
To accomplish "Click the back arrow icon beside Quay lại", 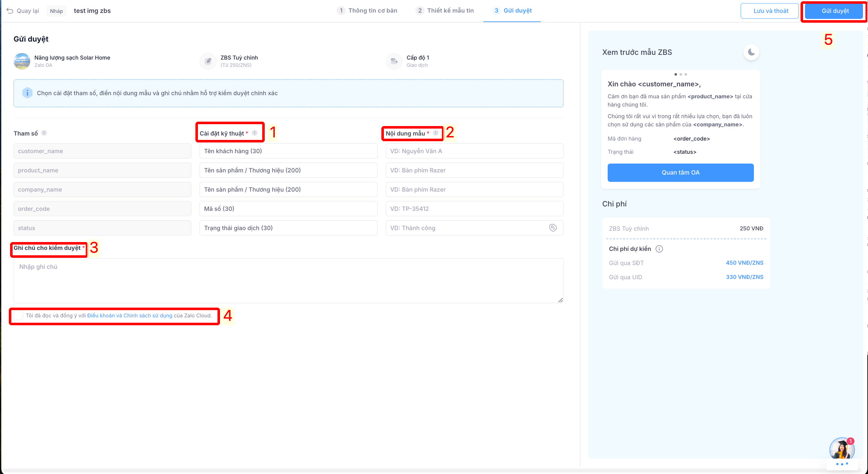I will click(10, 11).
